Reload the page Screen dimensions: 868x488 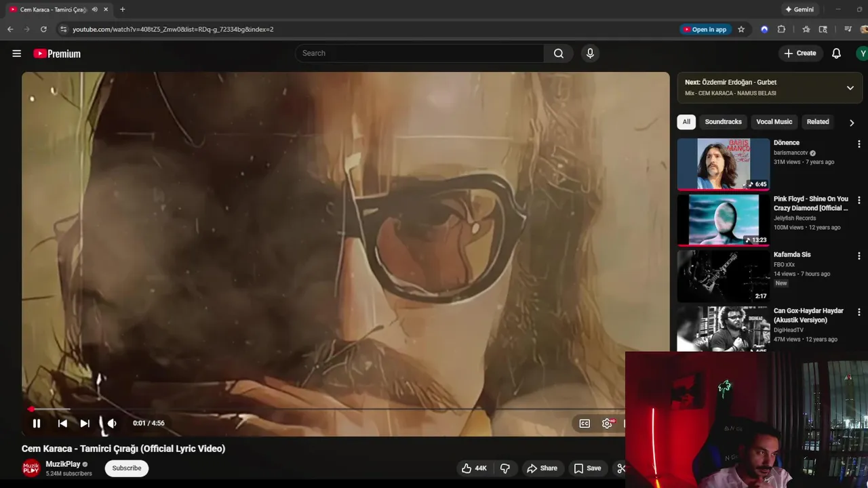click(43, 29)
